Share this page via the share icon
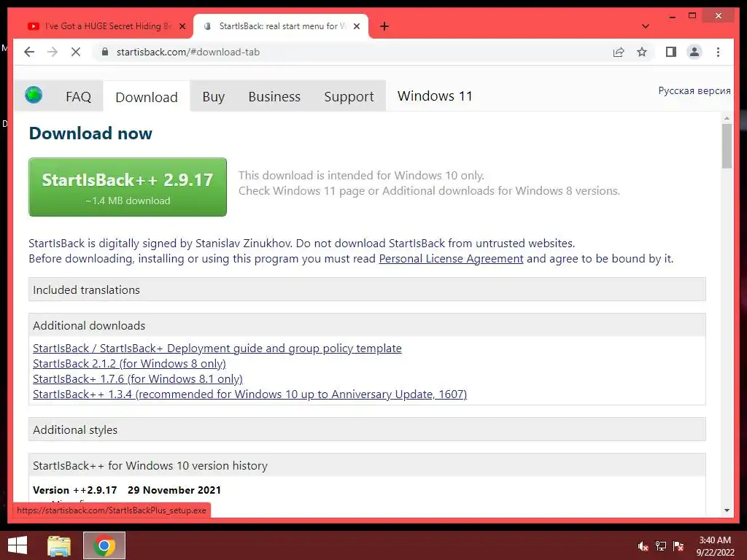 pos(619,52)
